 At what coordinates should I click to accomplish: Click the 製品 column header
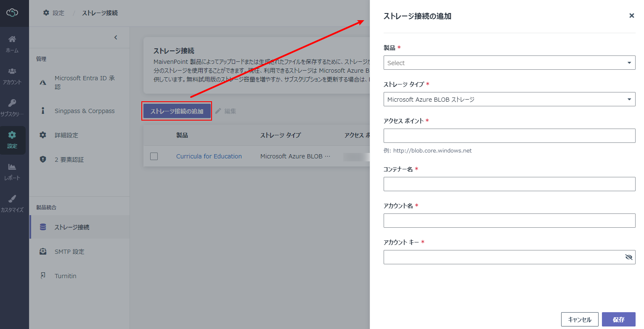(x=182, y=135)
